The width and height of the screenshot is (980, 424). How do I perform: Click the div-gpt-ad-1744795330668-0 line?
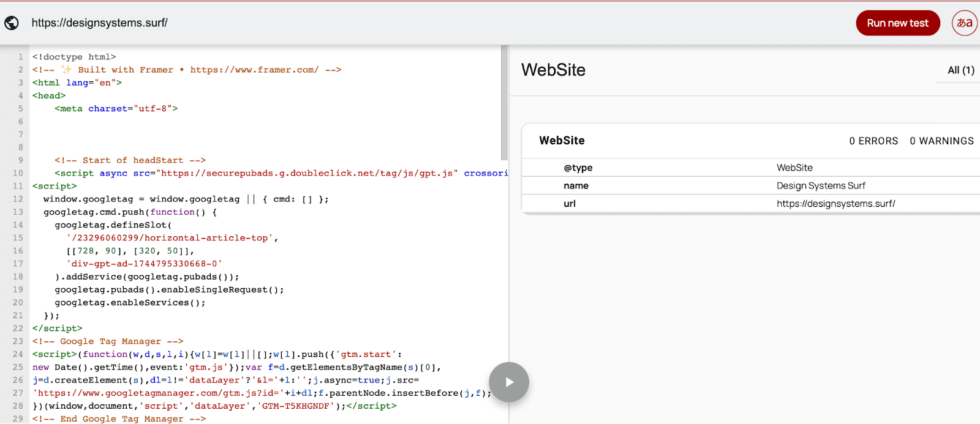pos(144,264)
